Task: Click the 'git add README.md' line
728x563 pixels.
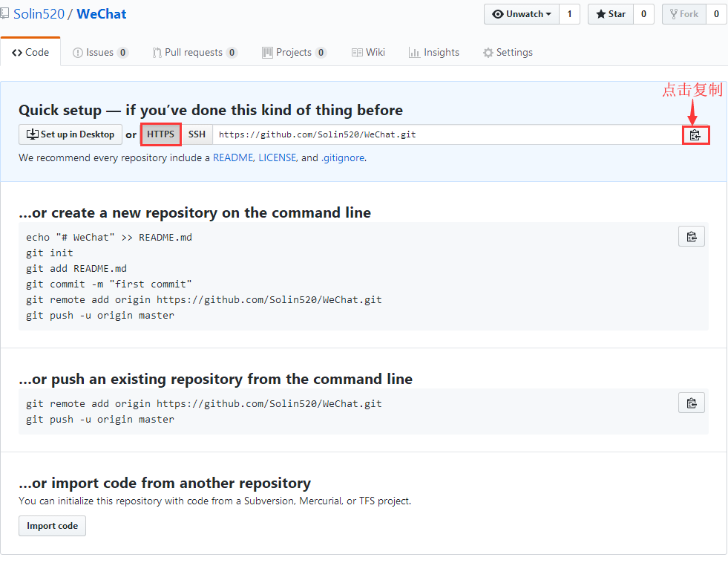Action: point(76,268)
